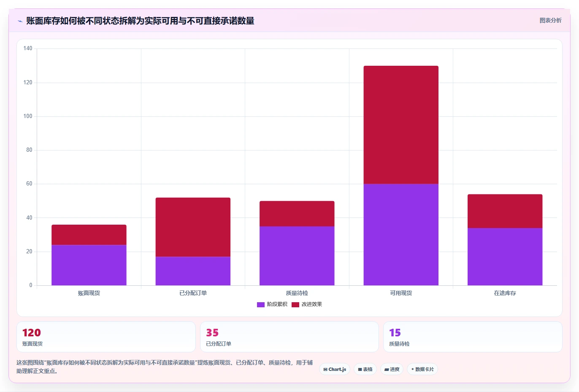Click the 在途库存 x-axis label

click(505, 293)
